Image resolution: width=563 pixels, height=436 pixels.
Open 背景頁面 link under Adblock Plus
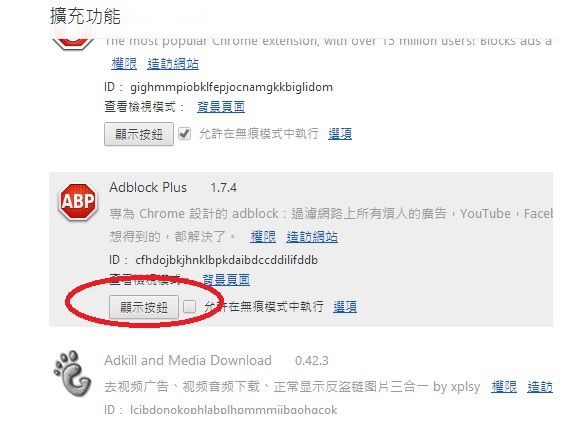(226, 279)
